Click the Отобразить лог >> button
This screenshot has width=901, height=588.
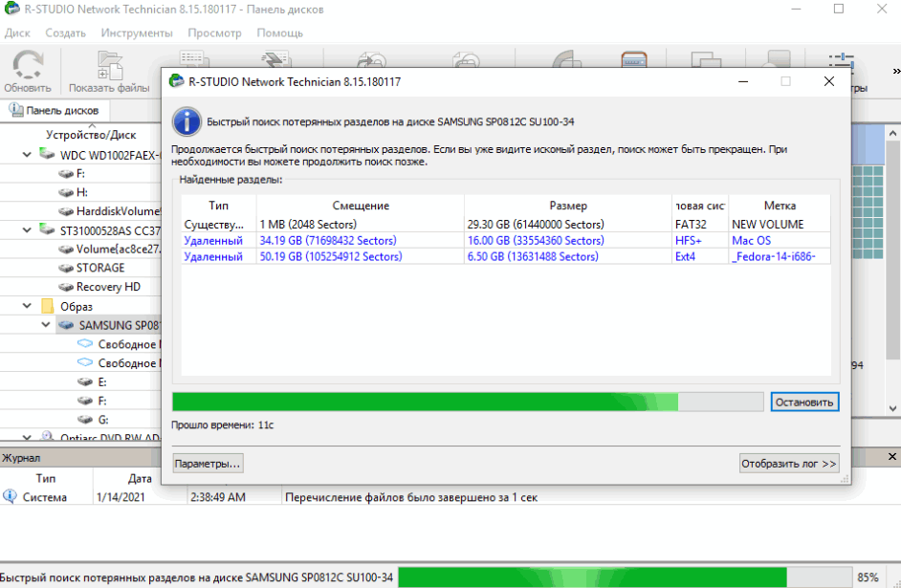coord(788,464)
